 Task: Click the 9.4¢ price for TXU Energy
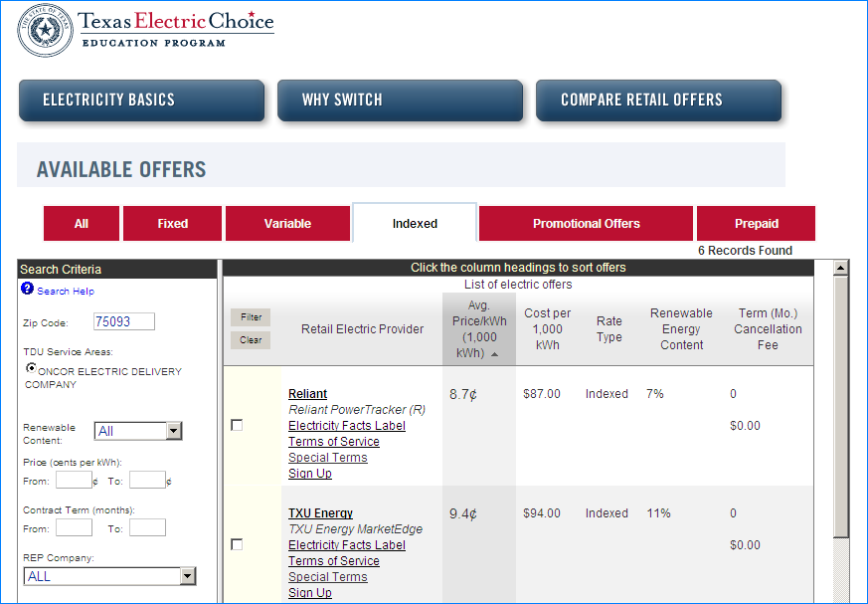click(463, 514)
